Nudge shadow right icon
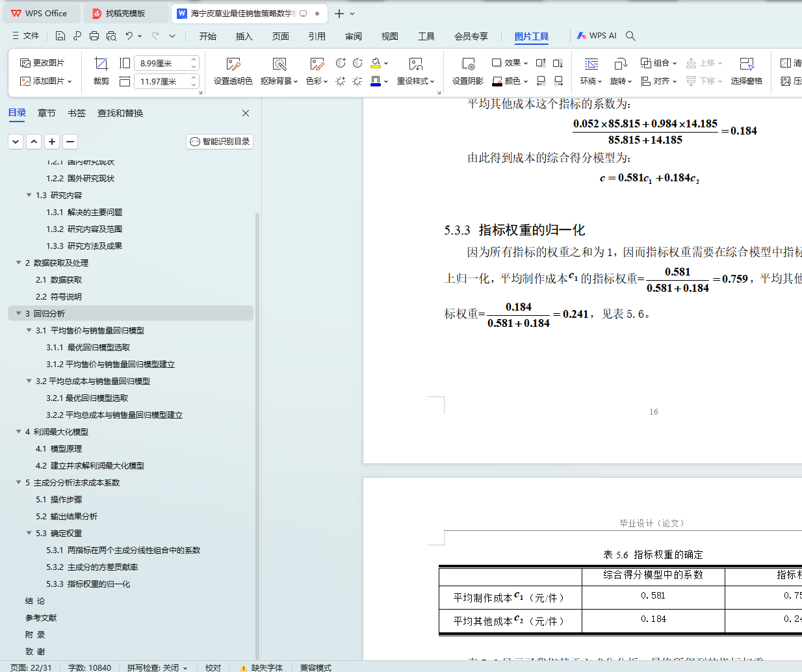Viewport: 802px width, 672px height. (558, 81)
